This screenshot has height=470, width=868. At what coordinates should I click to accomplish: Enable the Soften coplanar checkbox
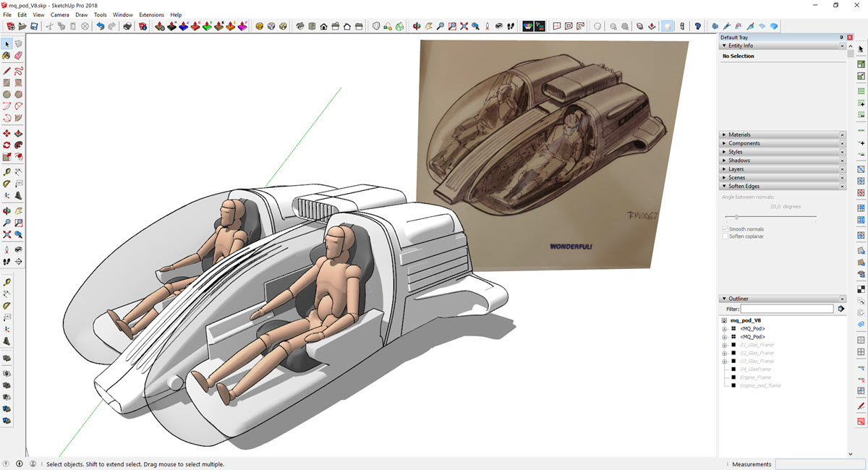[x=726, y=236]
